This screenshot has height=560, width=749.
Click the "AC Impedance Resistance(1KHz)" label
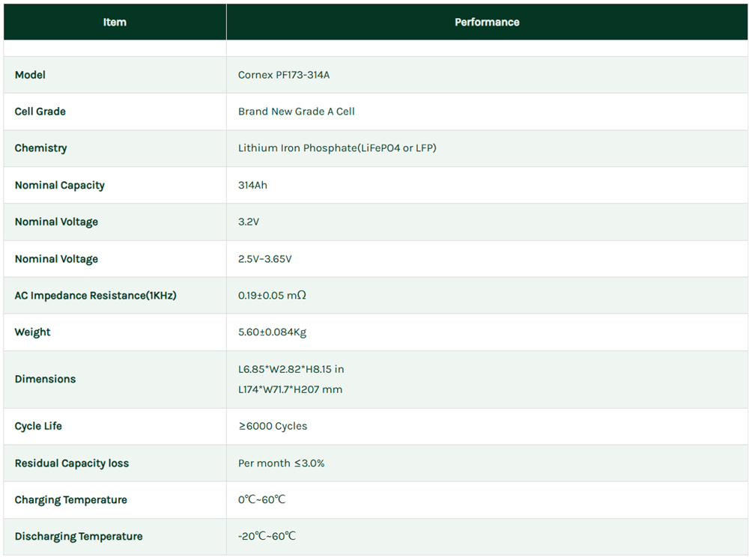pos(96,296)
